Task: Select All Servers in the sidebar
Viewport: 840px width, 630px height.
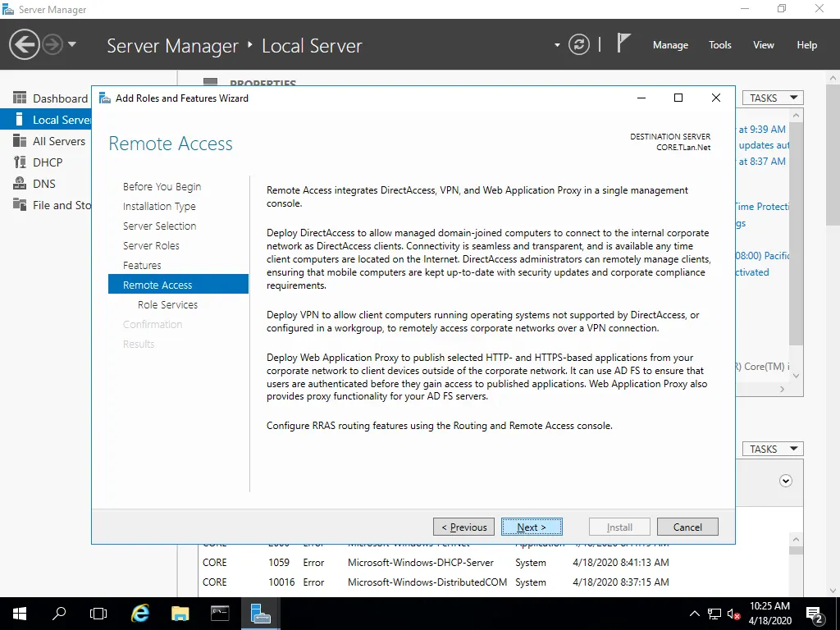Action: tap(46, 141)
